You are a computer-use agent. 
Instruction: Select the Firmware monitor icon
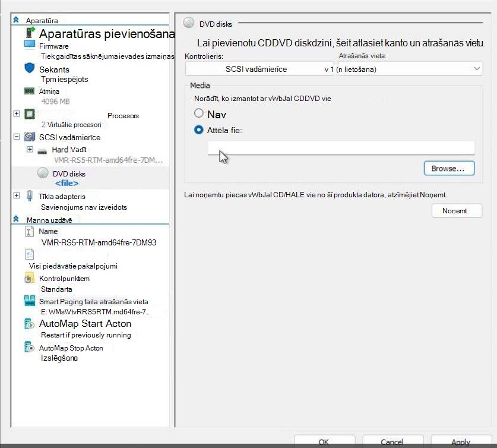[x=30, y=45]
